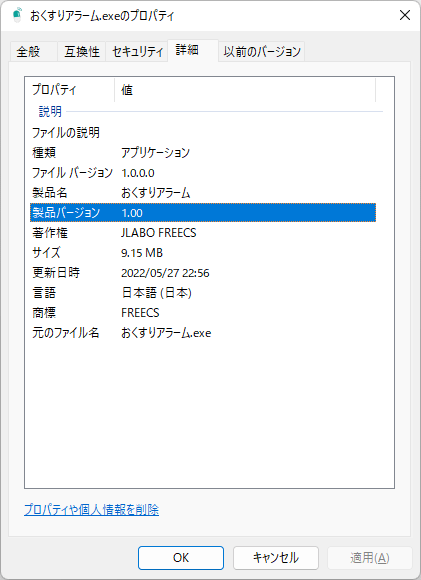Click the 日本語 (日本) language value

tap(156, 293)
